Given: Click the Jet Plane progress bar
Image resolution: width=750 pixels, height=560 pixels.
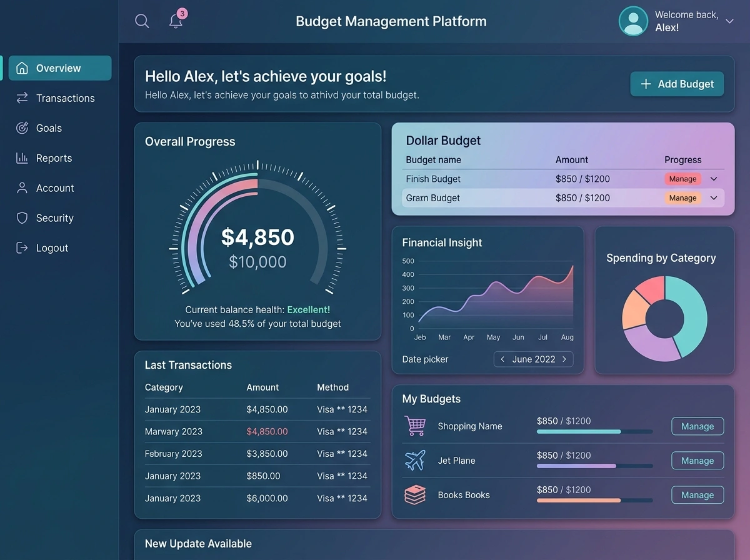Looking at the screenshot, I should (594, 466).
